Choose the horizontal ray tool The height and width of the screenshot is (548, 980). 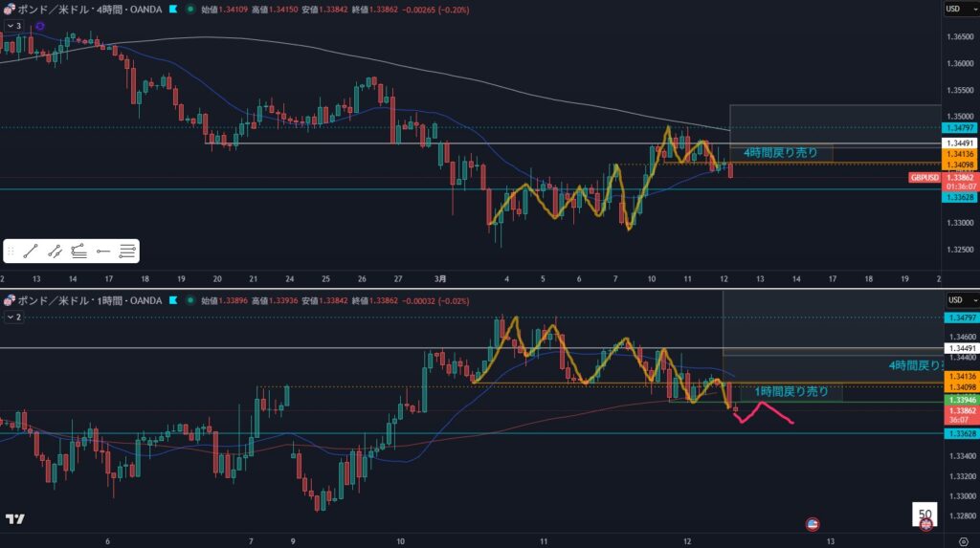coord(103,252)
